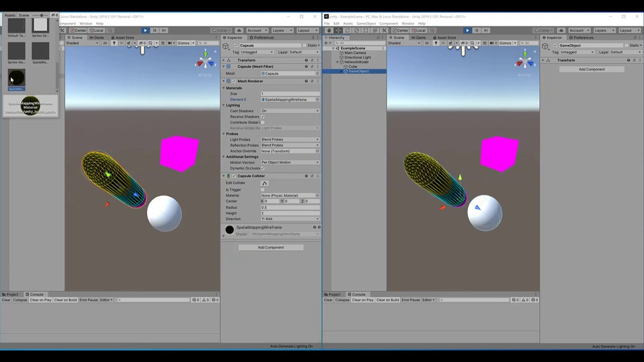Open cloud services icon in left window
644x362 pixels.
(x=239, y=30)
